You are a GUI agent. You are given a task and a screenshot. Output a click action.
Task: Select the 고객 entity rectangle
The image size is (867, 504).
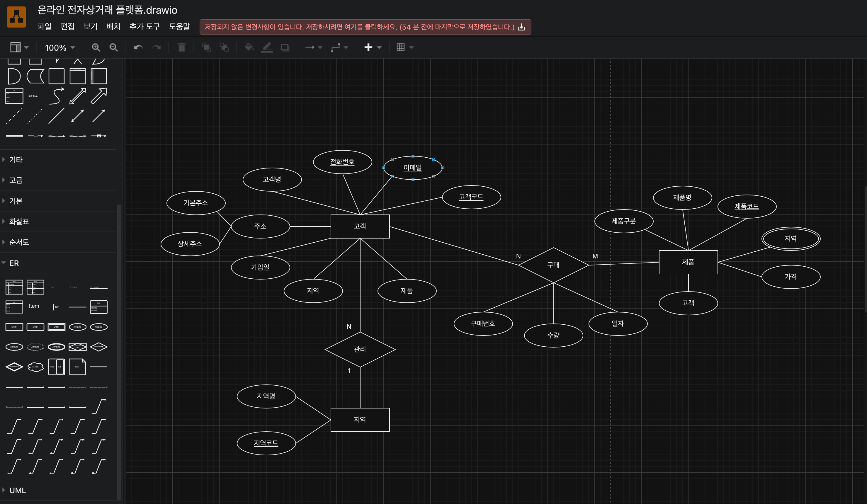[360, 227]
